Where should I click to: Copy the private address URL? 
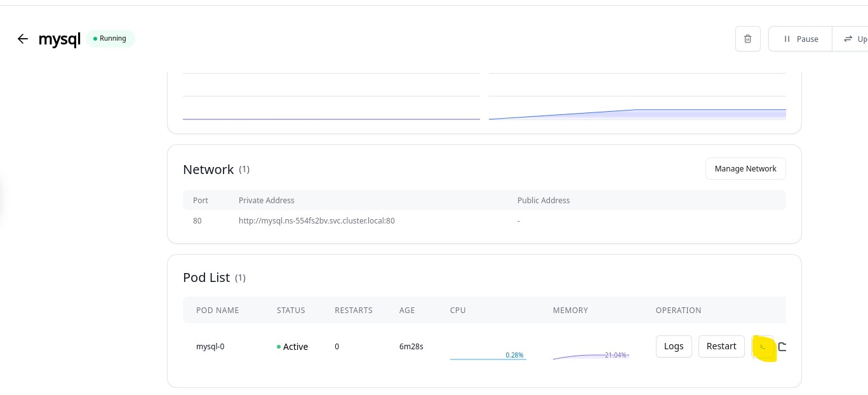pyautogui.click(x=316, y=221)
